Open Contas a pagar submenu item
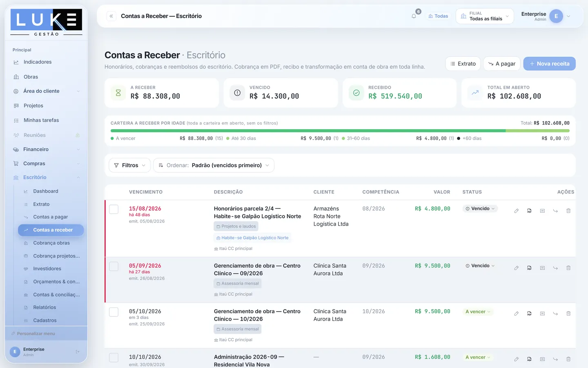 51,217
